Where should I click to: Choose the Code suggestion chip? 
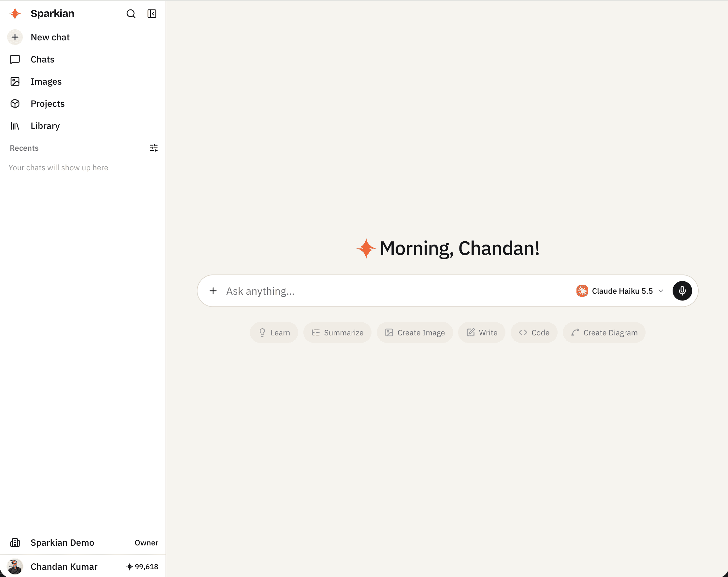pyautogui.click(x=534, y=333)
